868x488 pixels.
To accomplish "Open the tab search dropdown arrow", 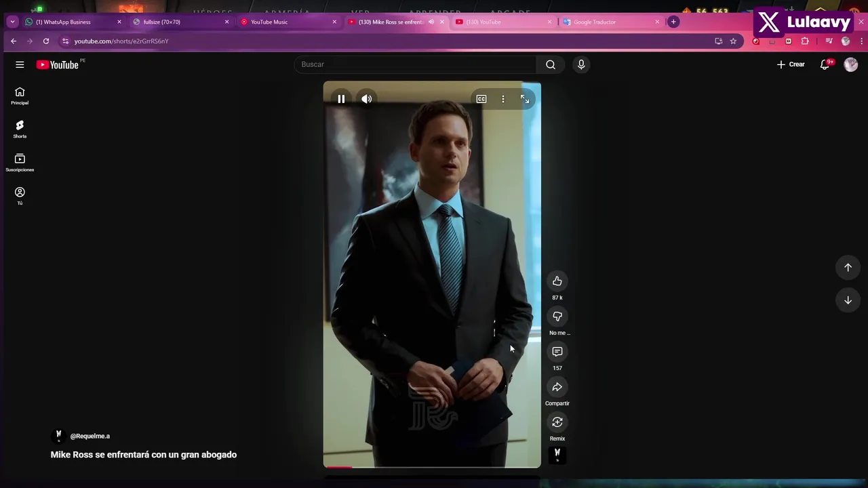I will tap(12, 22).
